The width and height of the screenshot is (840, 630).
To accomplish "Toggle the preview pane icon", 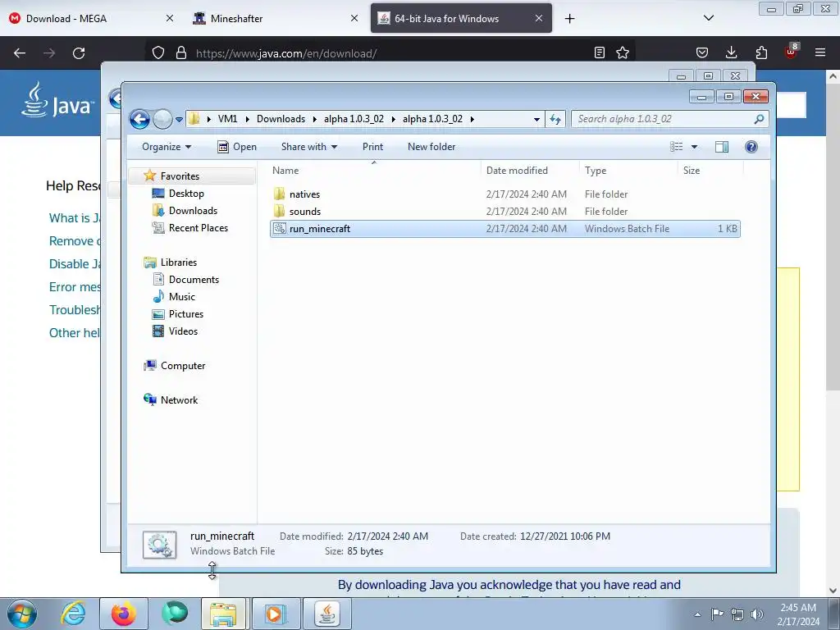I will pyautogui.click(x=722, y=147).
